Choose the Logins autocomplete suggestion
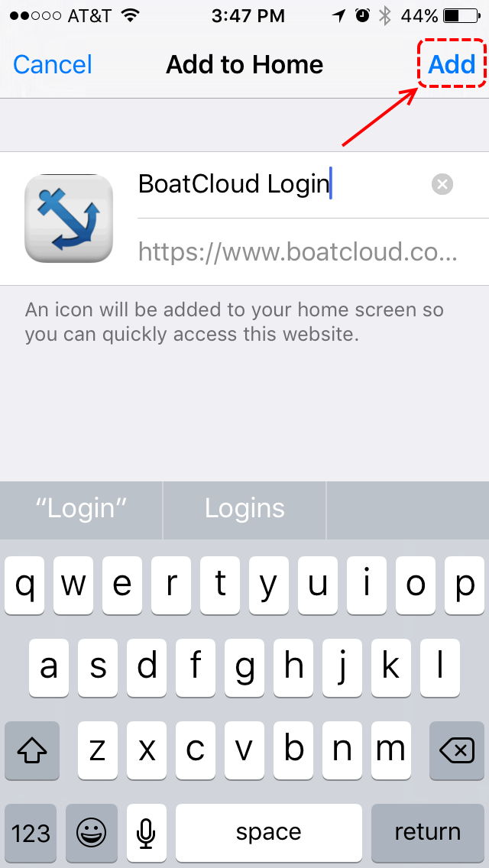This screenshot has width=489, height=868. (x=244, y=508)
